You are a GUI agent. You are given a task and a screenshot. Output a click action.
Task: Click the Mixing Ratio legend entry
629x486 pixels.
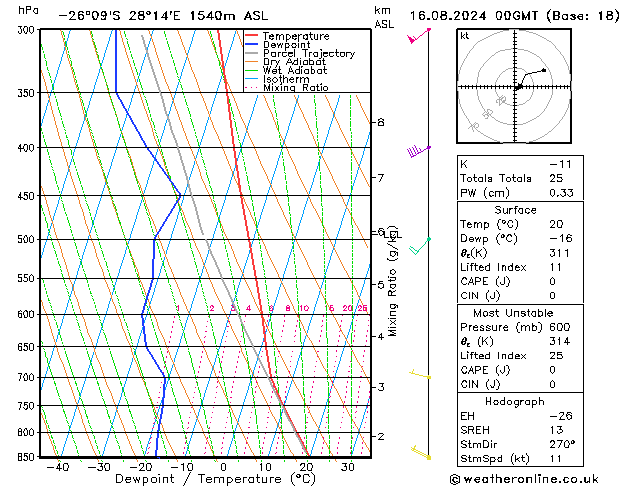coord(286,87)
